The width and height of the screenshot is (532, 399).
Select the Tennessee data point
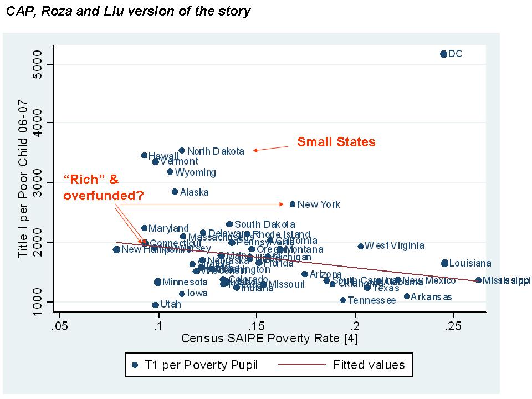[x=343, y=300]
